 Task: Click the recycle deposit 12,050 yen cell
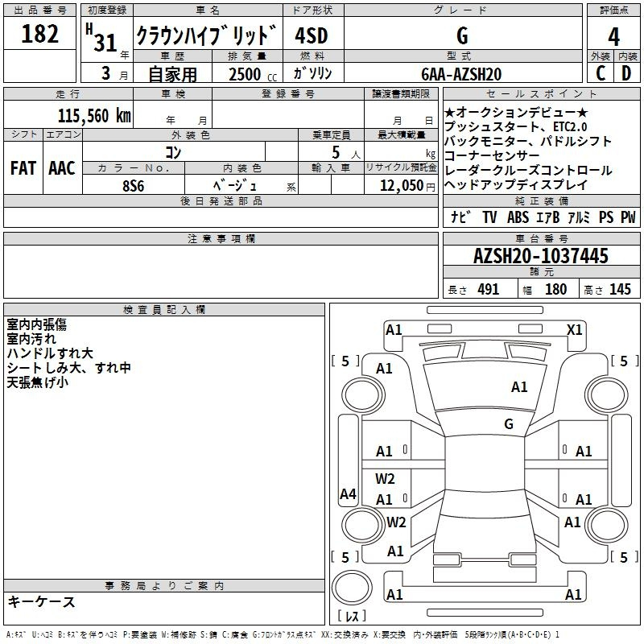tap(401, 185)
